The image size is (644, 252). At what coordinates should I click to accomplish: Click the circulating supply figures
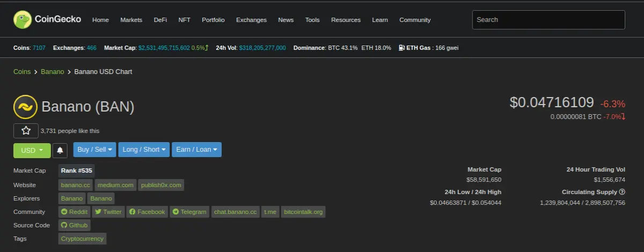[582, 203]
